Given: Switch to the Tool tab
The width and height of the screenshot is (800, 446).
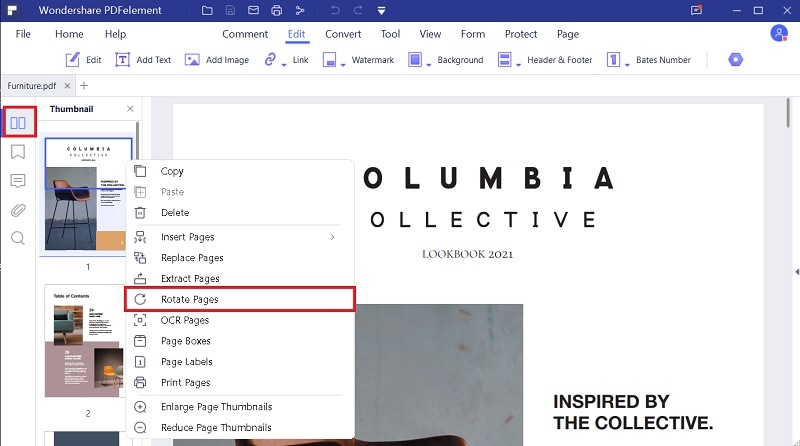Looking at the screenshot, I should coord(390,34).
